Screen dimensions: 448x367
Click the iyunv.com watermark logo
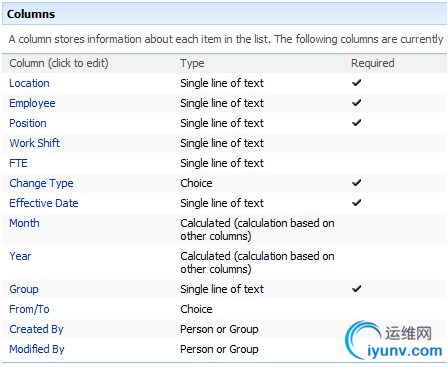pyautogui.click(x=394, y=340)
